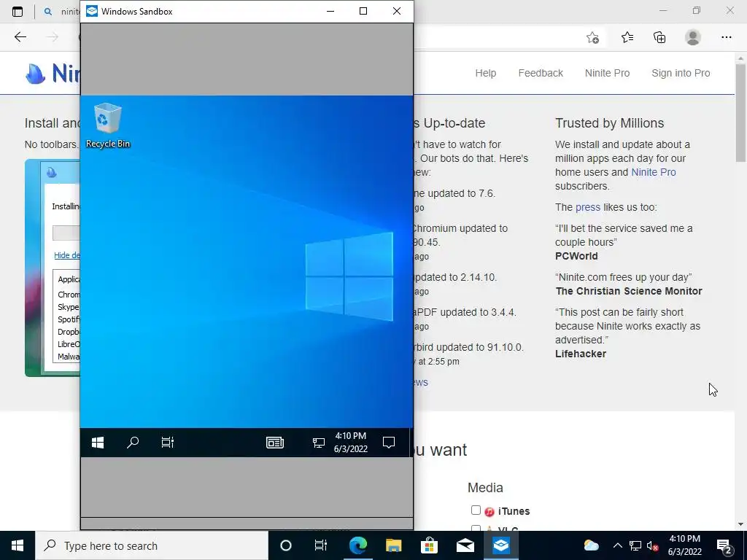The width and height of the screenshot is (747, 560).
Task: Show hidden tray icons chevron on host
Action: pos(617,545)
